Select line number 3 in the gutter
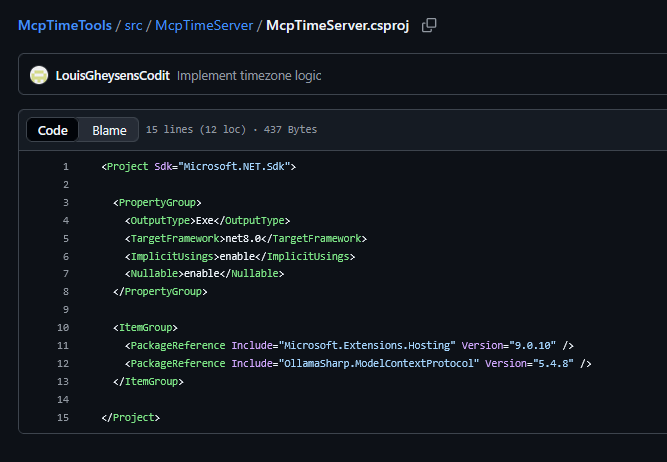This screenshot has width=667, height=462. [65, 202]
